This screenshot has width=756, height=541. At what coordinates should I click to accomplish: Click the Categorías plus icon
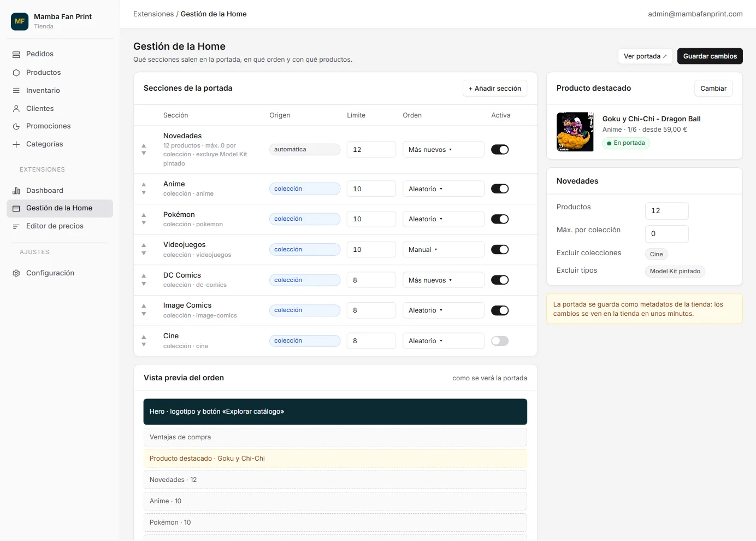point(16,144)
